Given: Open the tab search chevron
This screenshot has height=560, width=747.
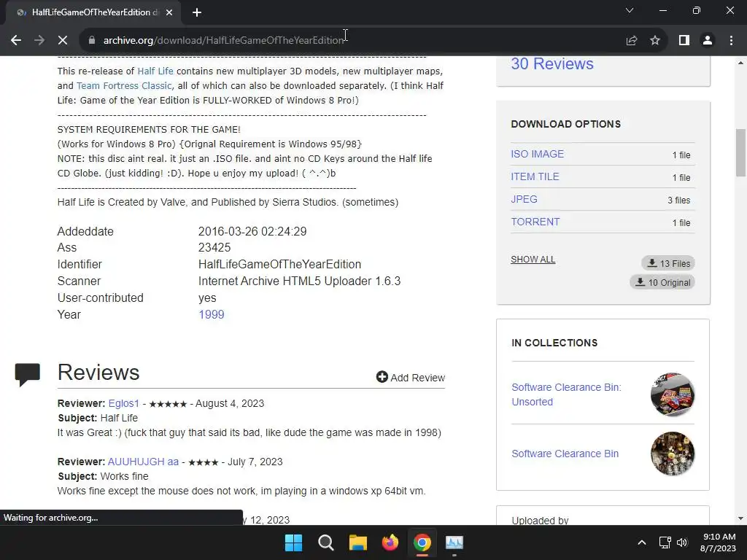Looking at the screenshot, I should click(x=630, y=10).
